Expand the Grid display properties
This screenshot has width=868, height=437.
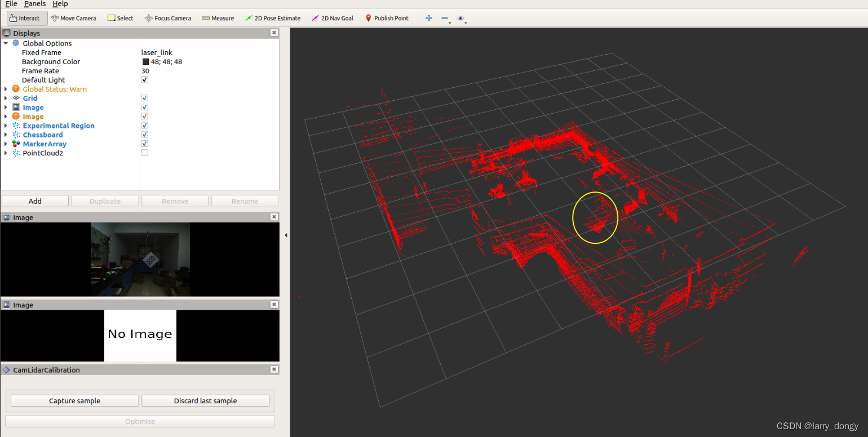coord(6,98)
